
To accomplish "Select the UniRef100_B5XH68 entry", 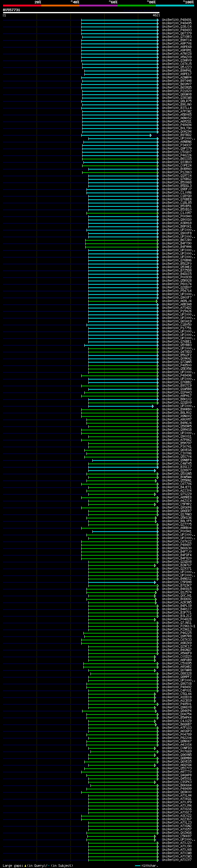I will [x=176, y=182].
